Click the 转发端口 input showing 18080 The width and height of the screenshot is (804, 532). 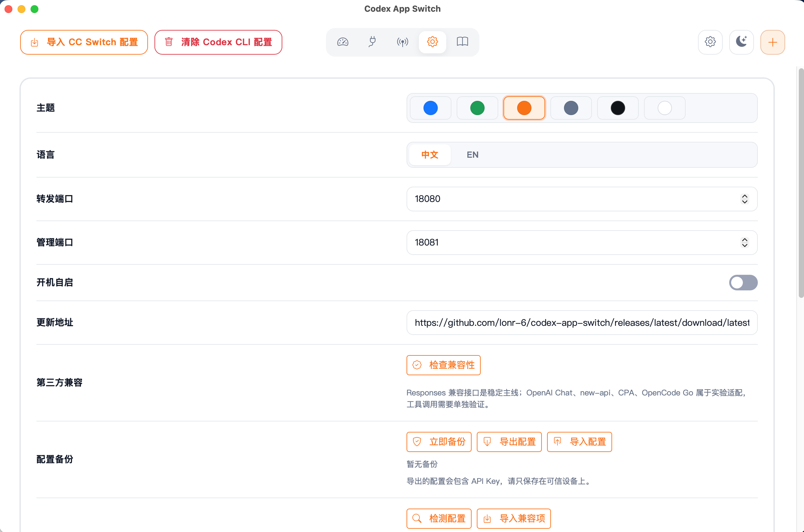pyautogui.click(x=582, y=199)
